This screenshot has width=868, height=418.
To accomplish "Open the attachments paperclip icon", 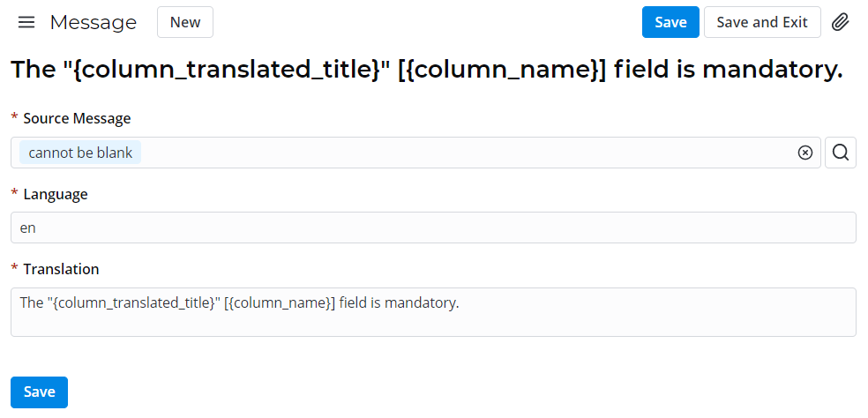I will click(x=841, y=22).
